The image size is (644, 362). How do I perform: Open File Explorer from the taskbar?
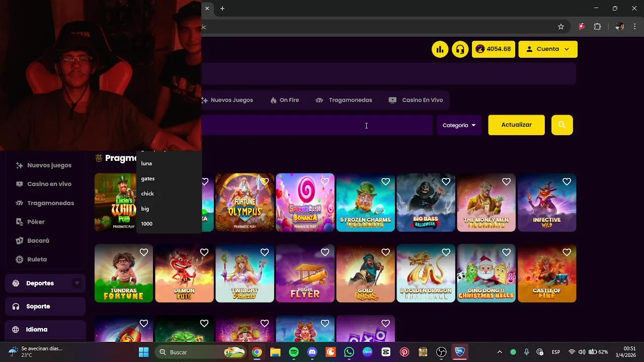275,352
